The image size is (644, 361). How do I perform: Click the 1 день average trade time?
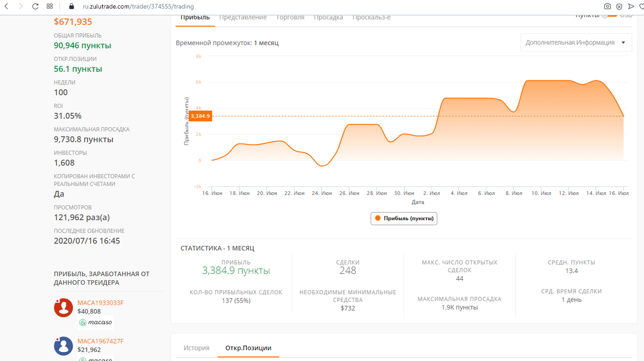(572, 300)
